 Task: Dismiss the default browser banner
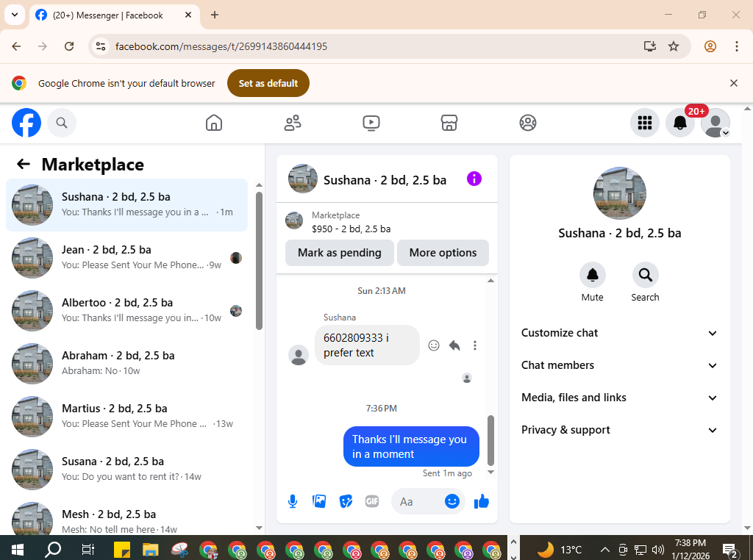click(x=733, y=83)
